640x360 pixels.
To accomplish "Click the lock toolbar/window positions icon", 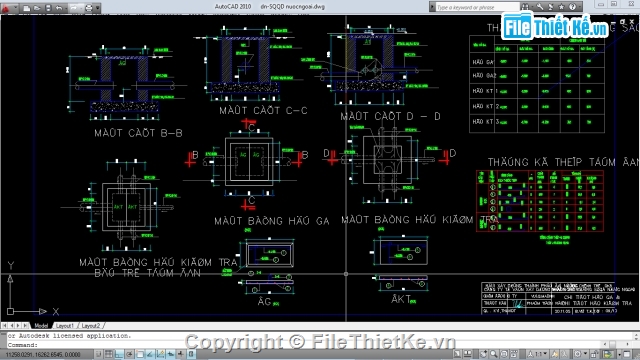I will (x=594, y=353).
